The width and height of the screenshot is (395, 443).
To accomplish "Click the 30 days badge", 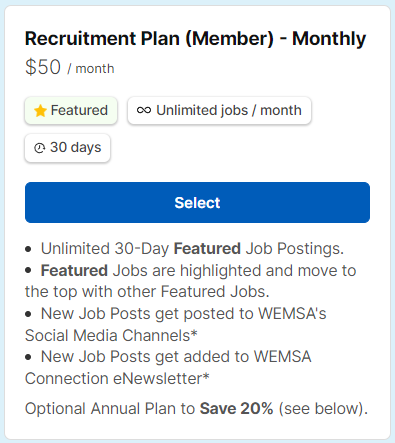I will (67, 148).
